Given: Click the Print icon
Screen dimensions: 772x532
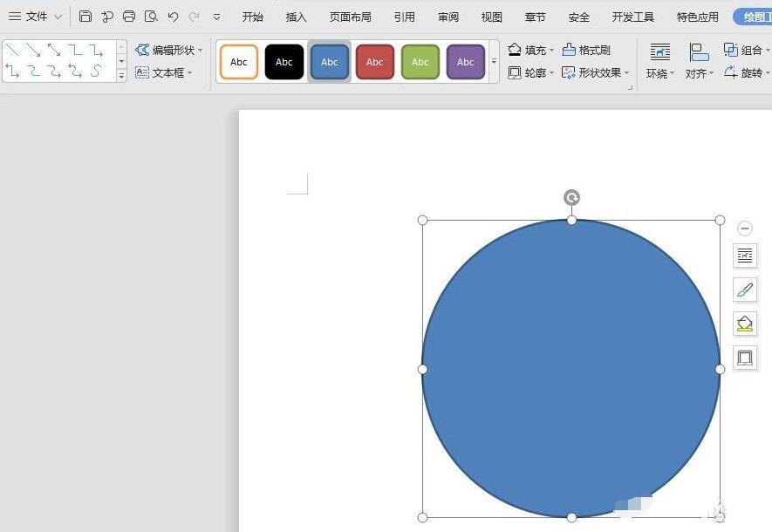Looking at the screenshot, I should 129,17.
